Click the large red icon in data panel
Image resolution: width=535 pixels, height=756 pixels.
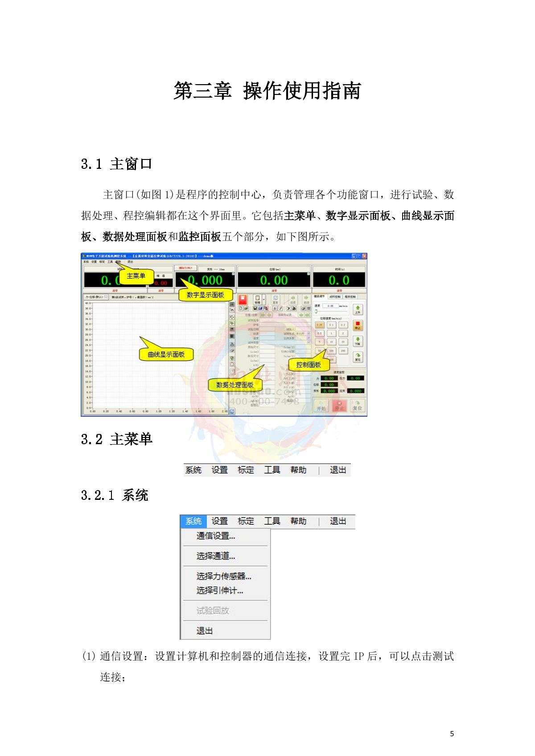[x=243, y=299]
